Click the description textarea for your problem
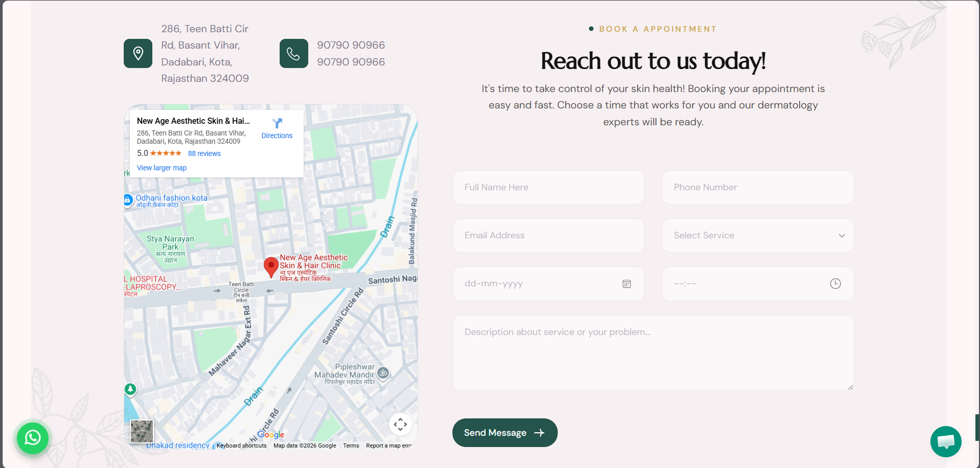Screen dimensions: 980x468 [x=653, y=353]
